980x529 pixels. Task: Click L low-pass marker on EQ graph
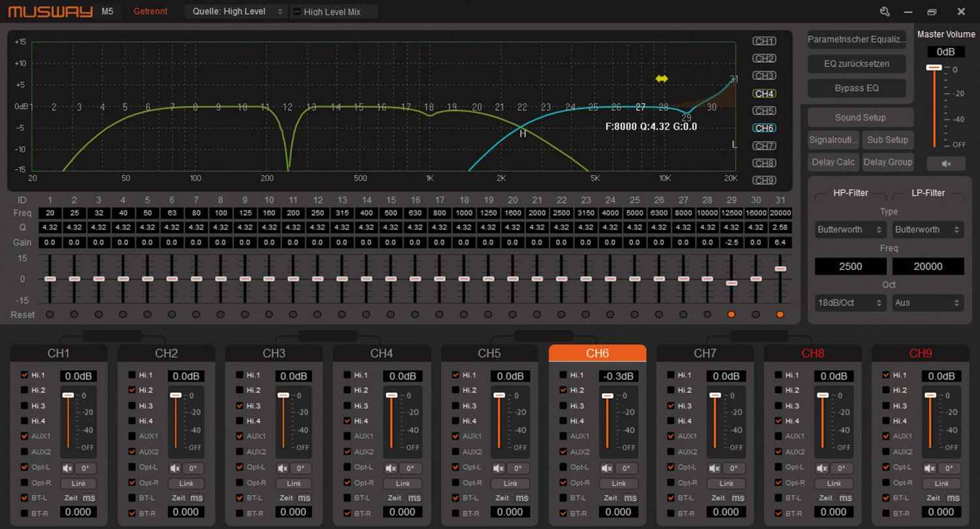[734, 145]
